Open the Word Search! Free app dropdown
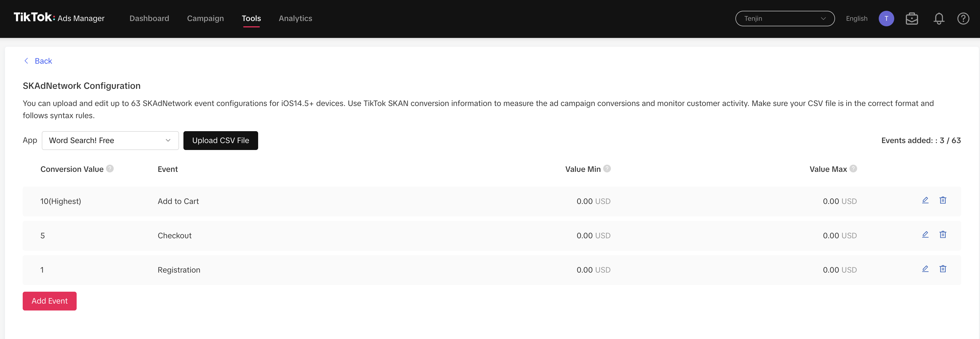This screenshot has width=980, height=339. click(x=110, y=140)
